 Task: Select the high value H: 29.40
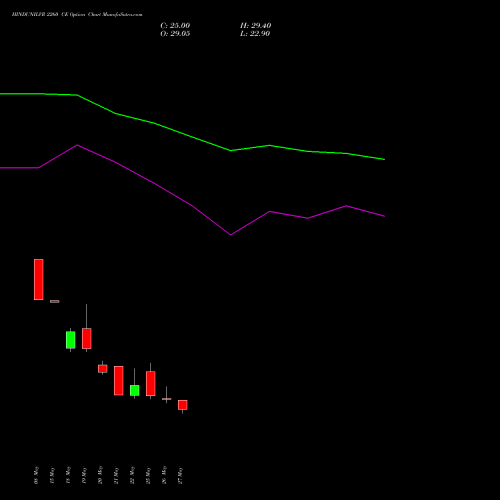click(255, 26)
